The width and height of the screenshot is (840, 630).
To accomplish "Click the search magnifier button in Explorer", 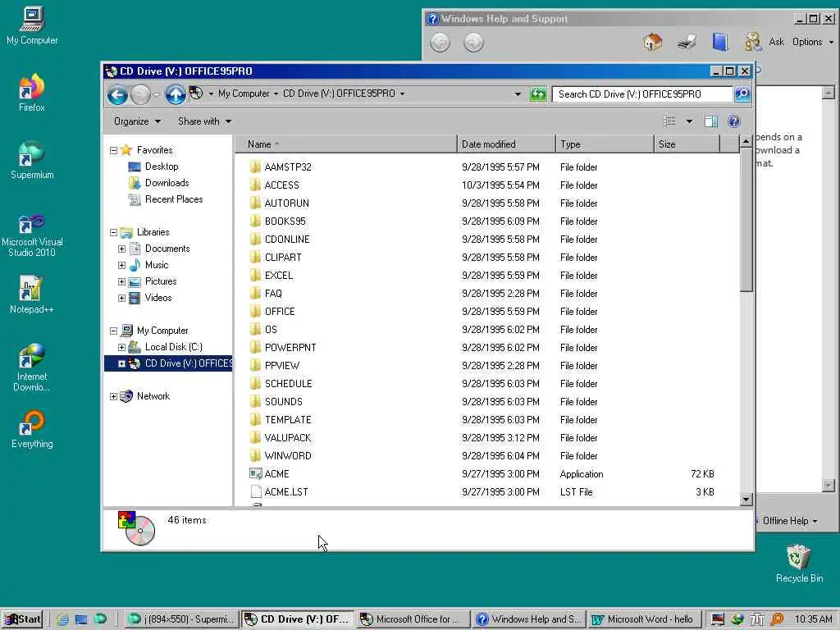I will point(742,94).
